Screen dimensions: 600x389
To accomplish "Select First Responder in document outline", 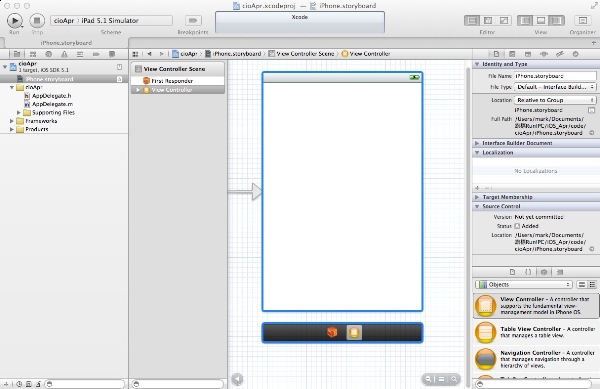I will (178, 81).
